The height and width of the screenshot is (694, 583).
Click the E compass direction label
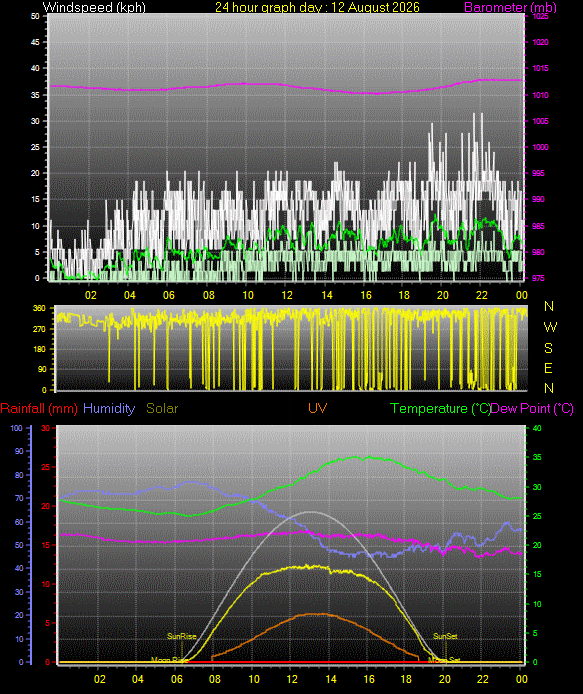coord(548,368)
